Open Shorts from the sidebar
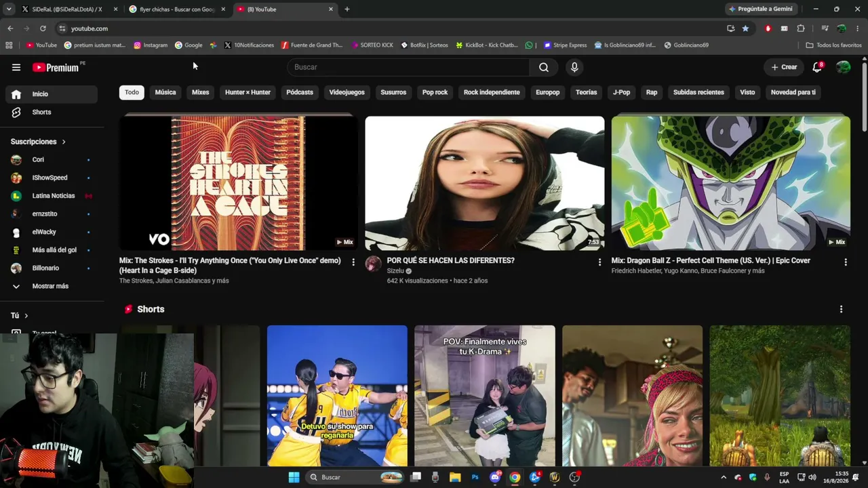 [52, 113]
